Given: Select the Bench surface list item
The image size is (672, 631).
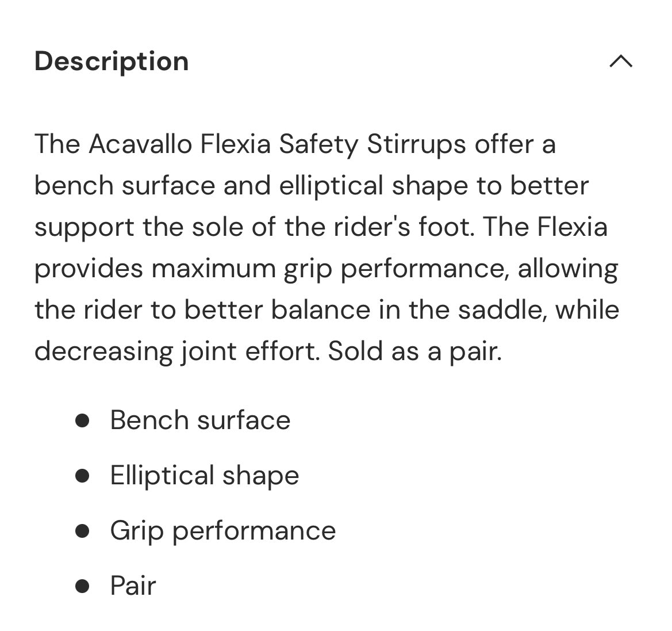Looking at the screenshot, I should click(200, 420).
